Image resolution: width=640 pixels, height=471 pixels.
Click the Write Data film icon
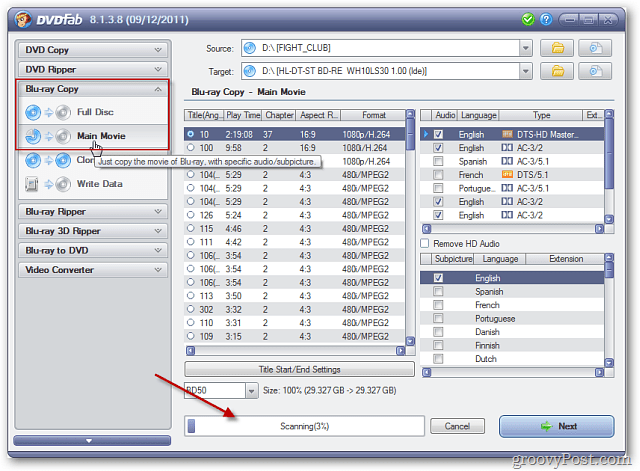coord(31,184)
